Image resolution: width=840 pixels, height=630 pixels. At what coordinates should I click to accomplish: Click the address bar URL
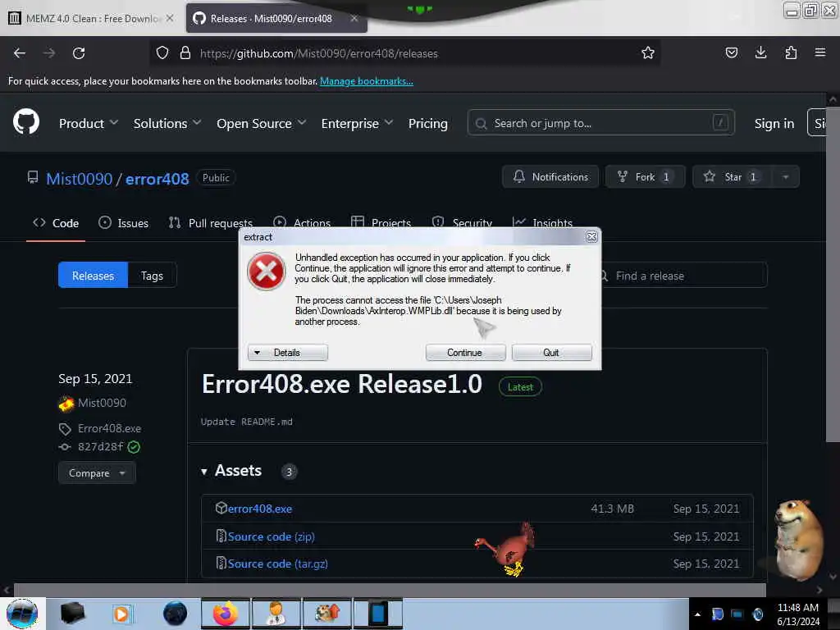(x=319, y=53)
